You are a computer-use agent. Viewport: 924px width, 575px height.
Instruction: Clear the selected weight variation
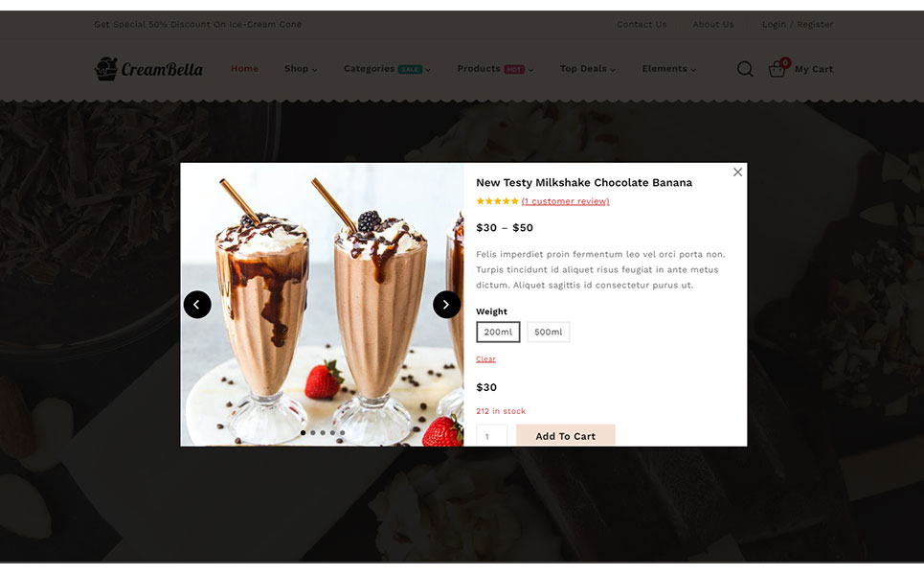485,358
